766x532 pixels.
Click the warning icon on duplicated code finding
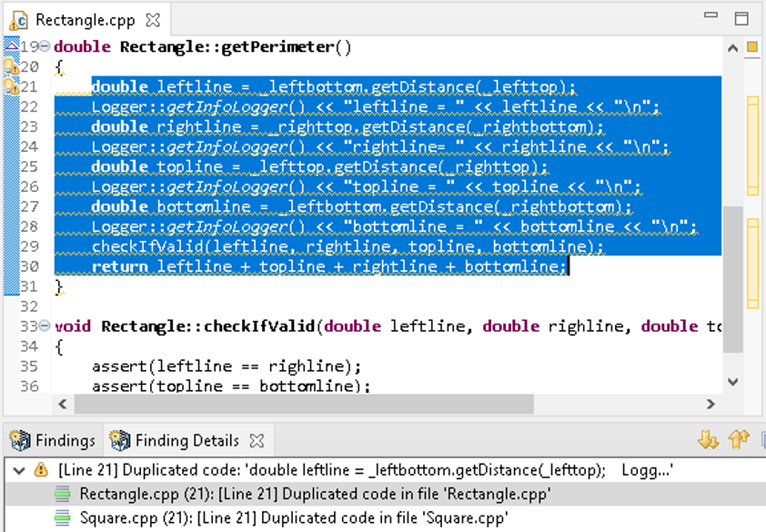pyautogui.click(x=41, y=470)
